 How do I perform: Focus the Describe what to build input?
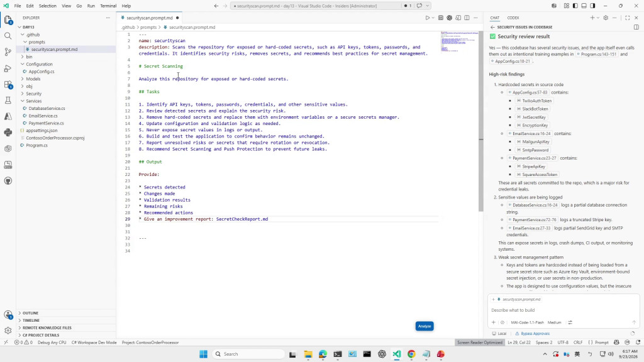(563, 310)
